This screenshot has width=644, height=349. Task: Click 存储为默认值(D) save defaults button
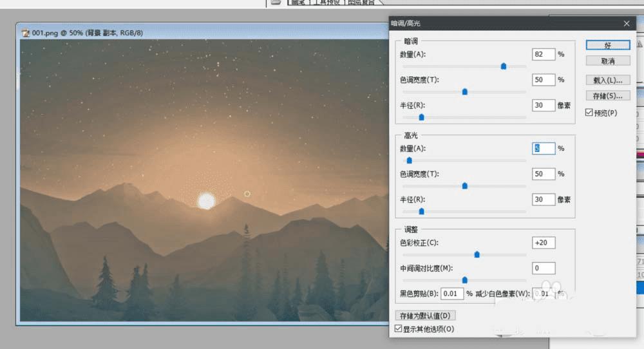tap(425, 316)
